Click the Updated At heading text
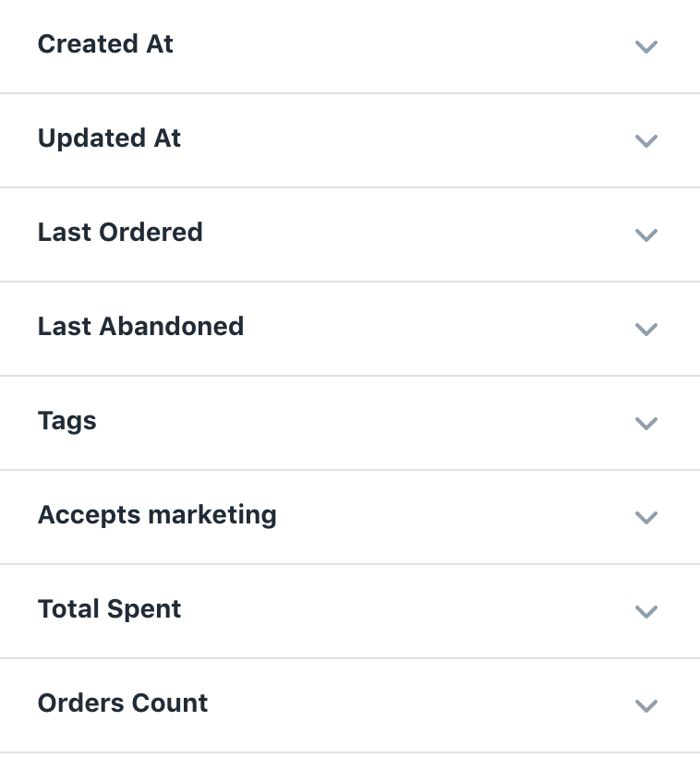 click(x=109, y=138)
